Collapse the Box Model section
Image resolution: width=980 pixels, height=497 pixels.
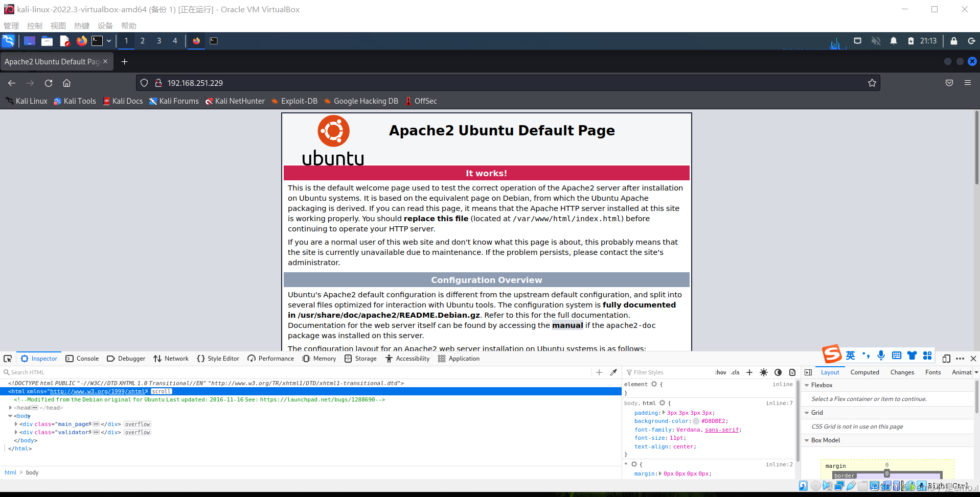pyautogui.click(x=807, y=440)
